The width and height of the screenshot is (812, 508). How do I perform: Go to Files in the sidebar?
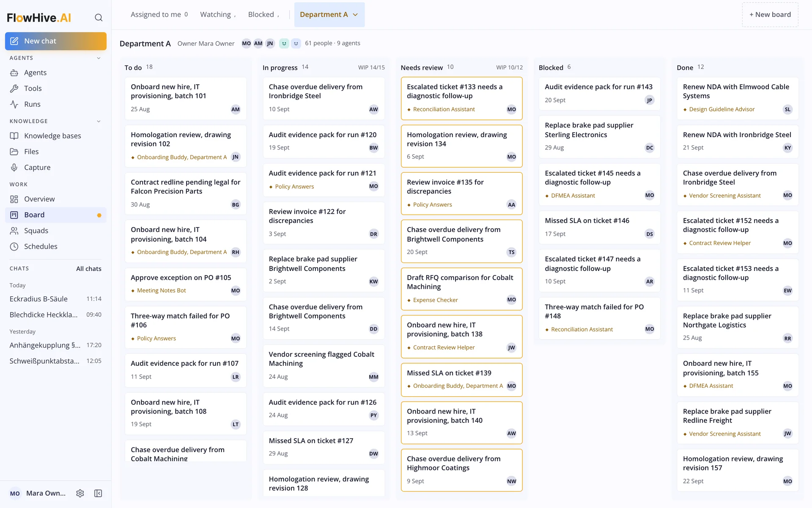click(55, 152)
